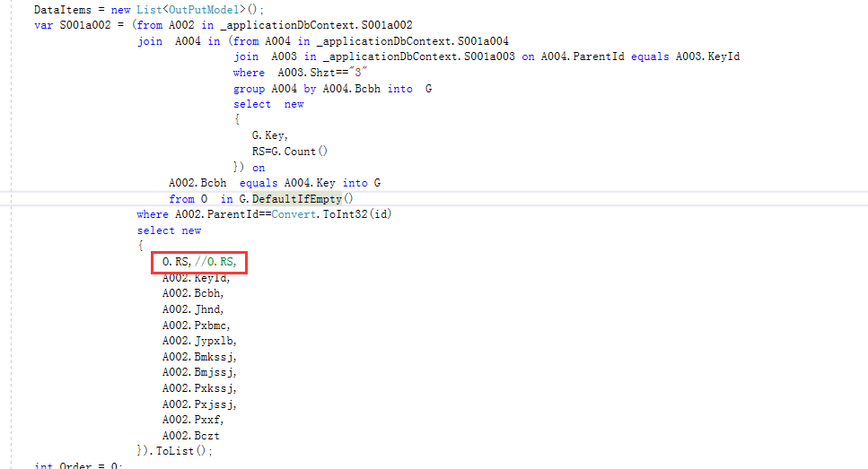This screenshot has width=868, height=469.
Task: Click A002.Bcbh before equals A004.Key
Action: click(x=197, y=183)
